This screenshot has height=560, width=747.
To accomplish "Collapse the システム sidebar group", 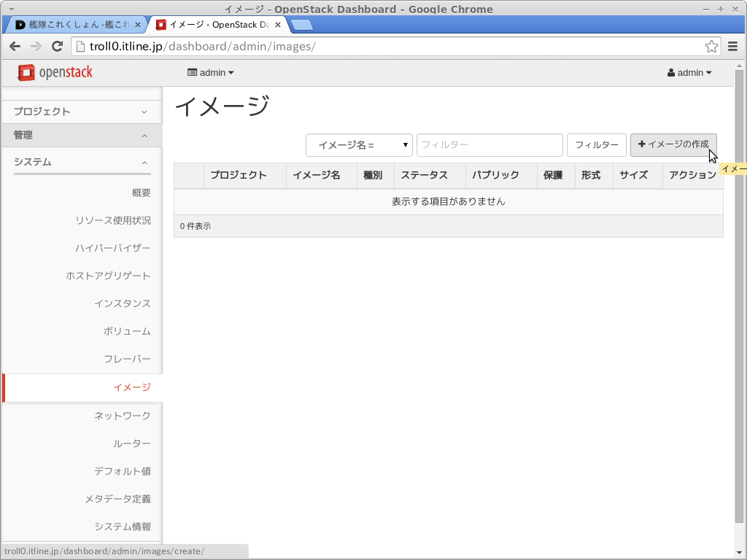I will 81,162.
